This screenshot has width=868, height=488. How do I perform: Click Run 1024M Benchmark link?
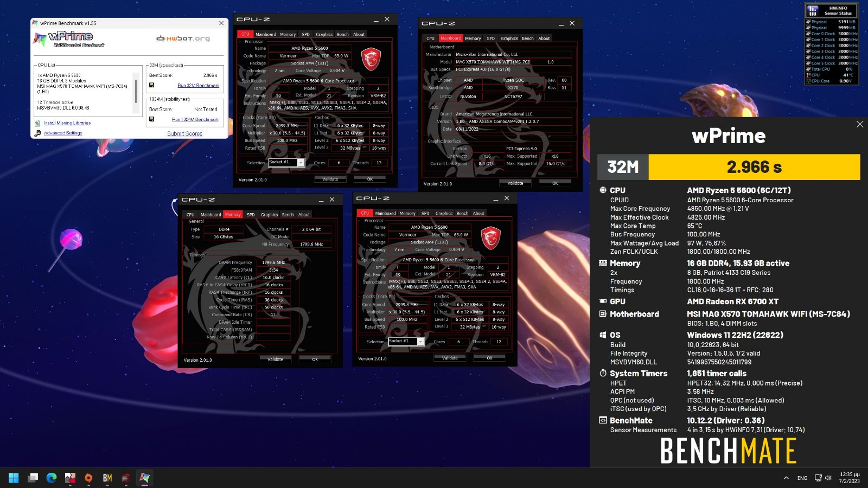point(195,119)
